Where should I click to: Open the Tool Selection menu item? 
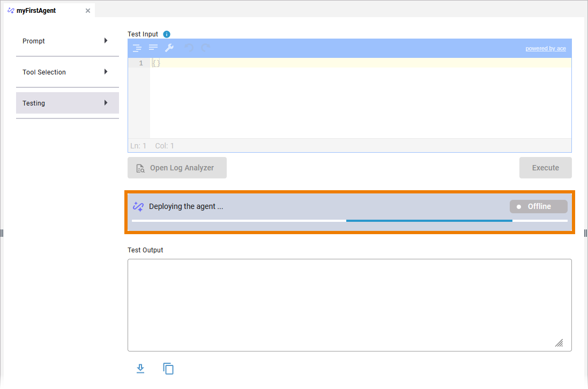(x=44, y=72)
